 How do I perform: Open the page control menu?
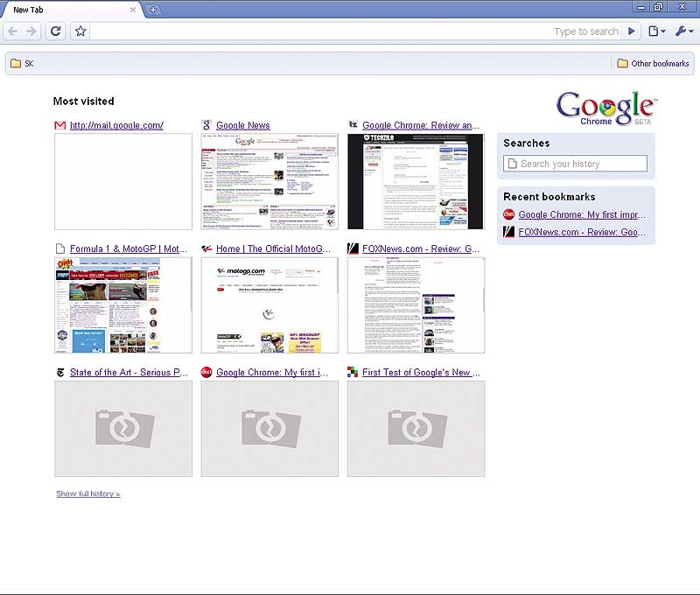[657, 31]
